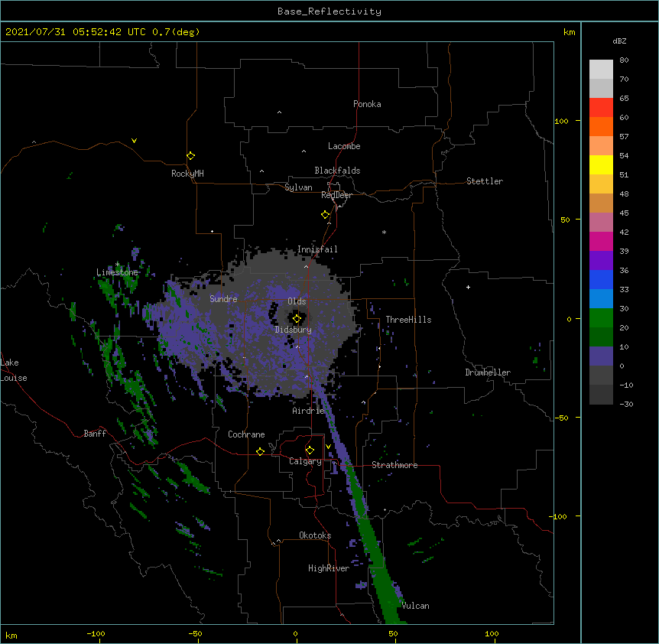The height and width of the screenshot is (644, 659).
Task: Pick the bright green swatch between 20 and 30
Action: [601, 318]
